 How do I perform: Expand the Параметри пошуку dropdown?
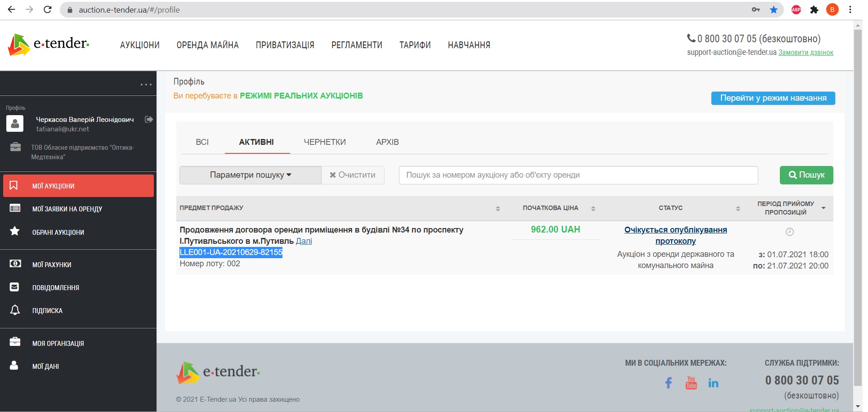(250, 175)
